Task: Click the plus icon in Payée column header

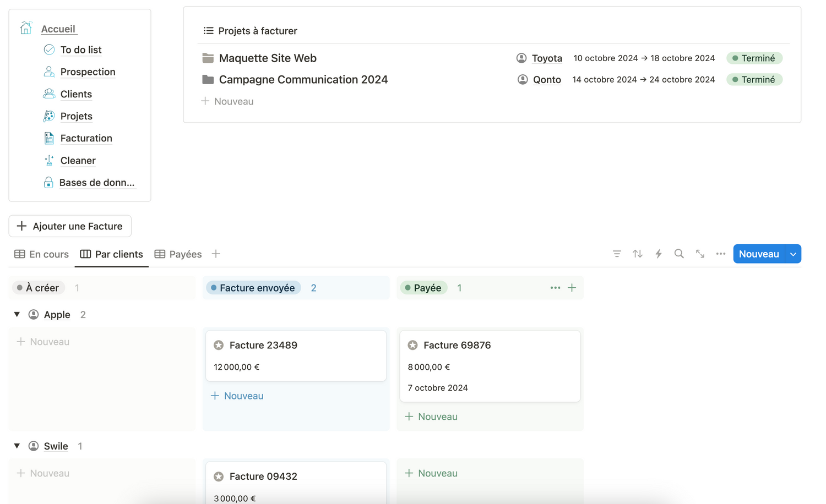Action: (572, 288)
